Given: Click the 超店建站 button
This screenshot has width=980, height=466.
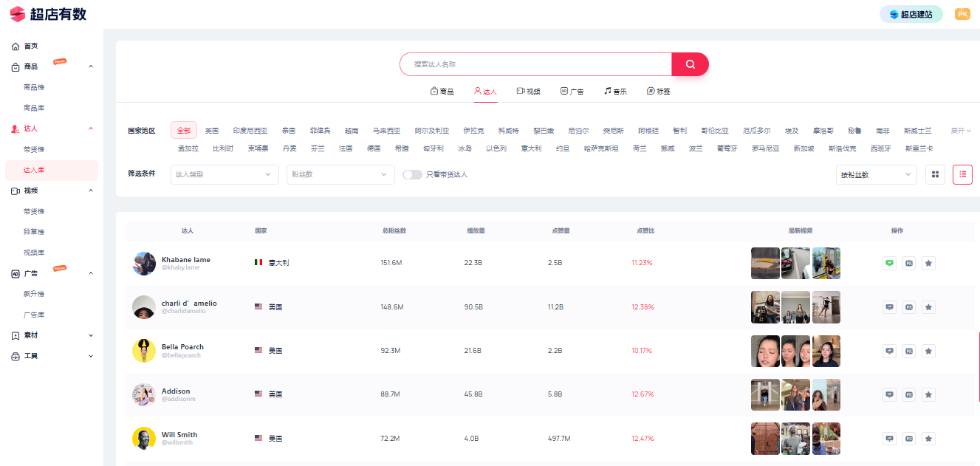Looking at the screenshot, I should point(911,14).
